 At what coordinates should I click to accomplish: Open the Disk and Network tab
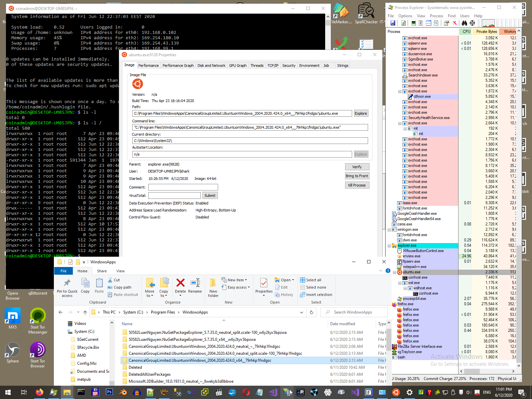point(211,66)
